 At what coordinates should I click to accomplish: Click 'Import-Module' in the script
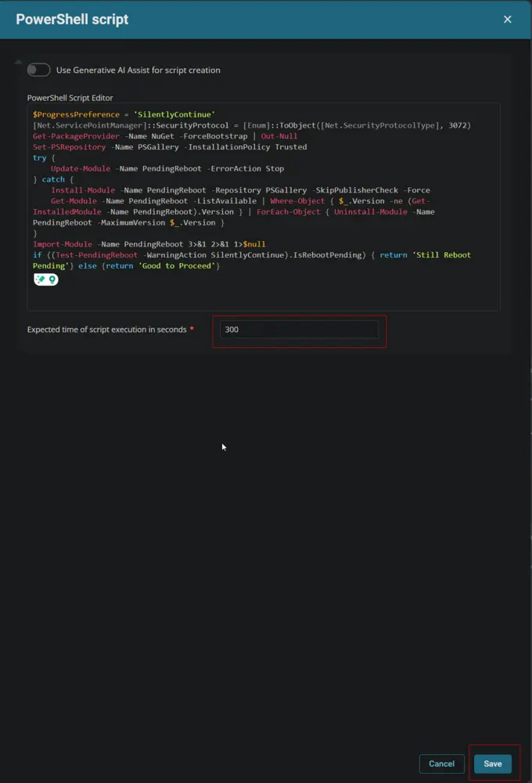point(63,244)
